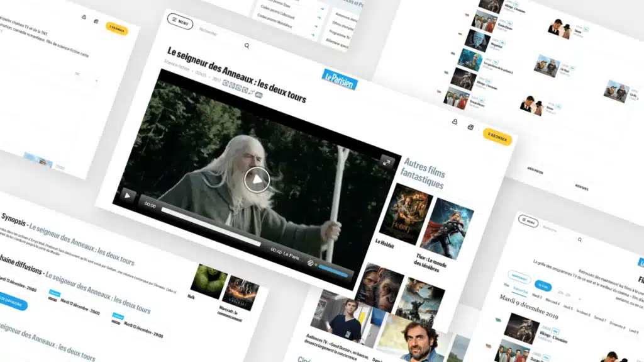Click the first audio/format badge under the film title
Viewport: 644px width, 362px height.
tap(226, 82)
